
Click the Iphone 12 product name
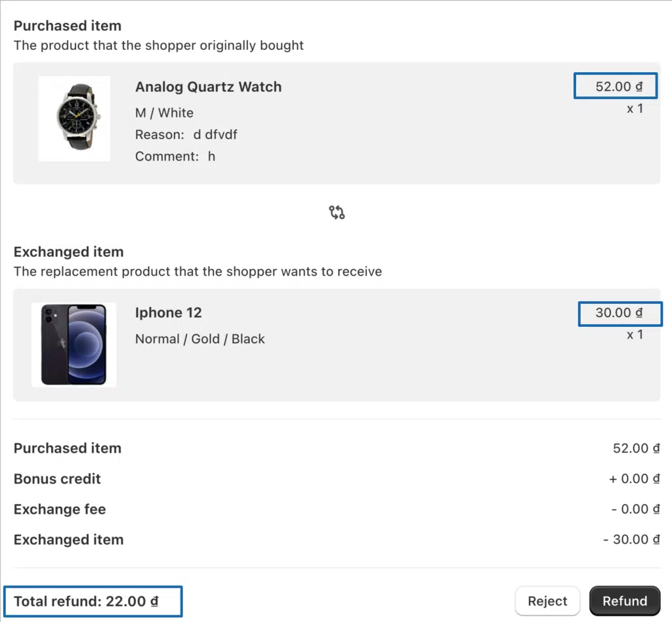tap(168, 313)
